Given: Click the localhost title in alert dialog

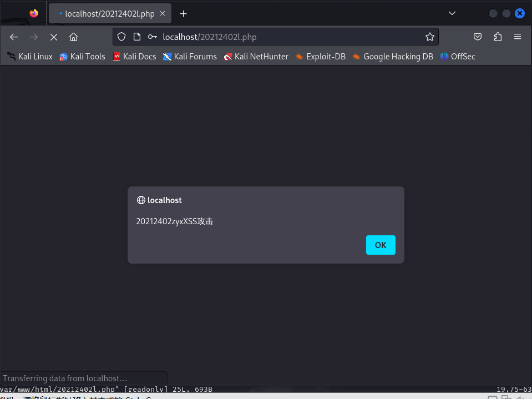Looking at the screenshot, I should [165, 200].
